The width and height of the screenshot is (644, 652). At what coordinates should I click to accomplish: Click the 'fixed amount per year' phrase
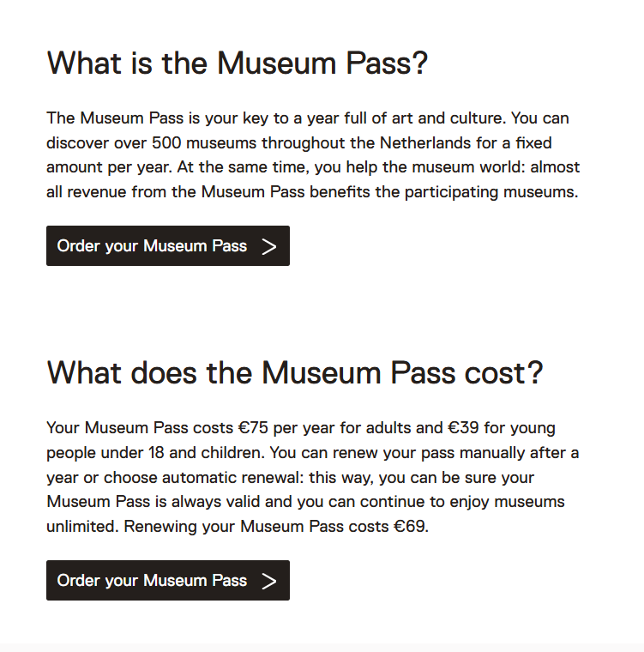pos(299,155)
